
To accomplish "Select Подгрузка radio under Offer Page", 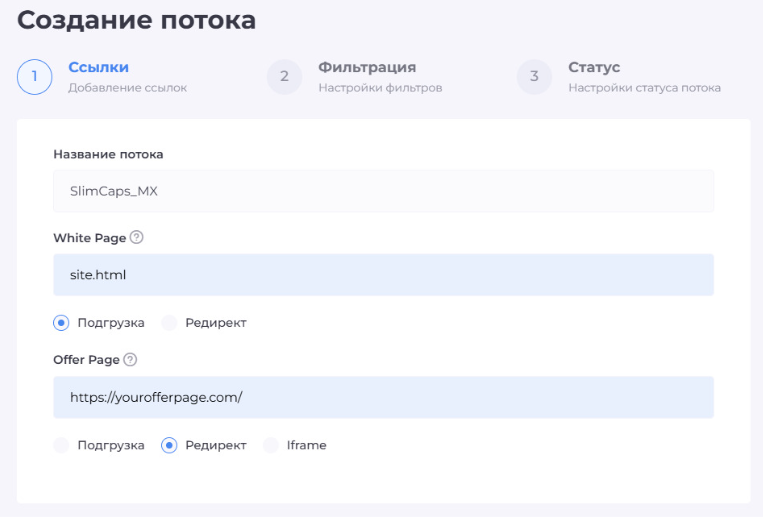I will point(61,445).
